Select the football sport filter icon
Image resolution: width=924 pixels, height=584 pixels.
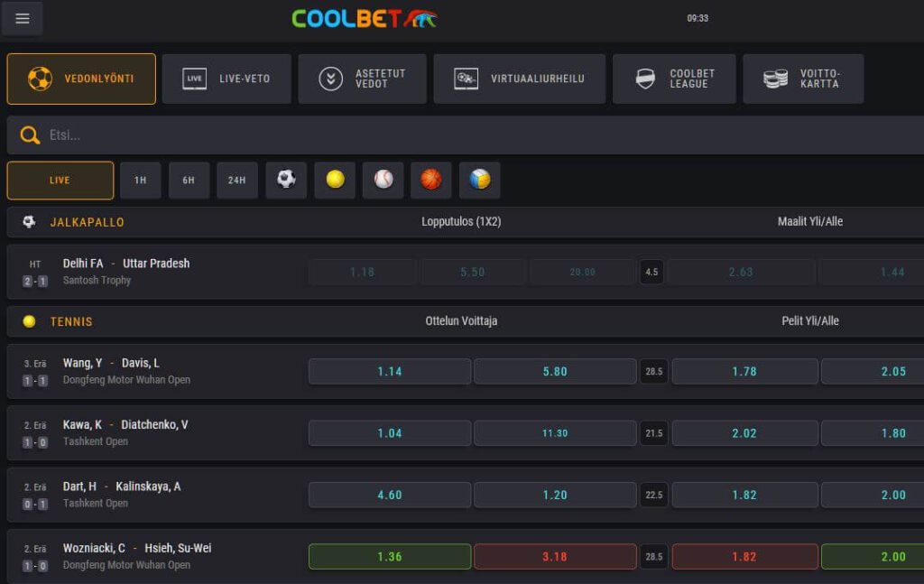(x=286, y=179)
